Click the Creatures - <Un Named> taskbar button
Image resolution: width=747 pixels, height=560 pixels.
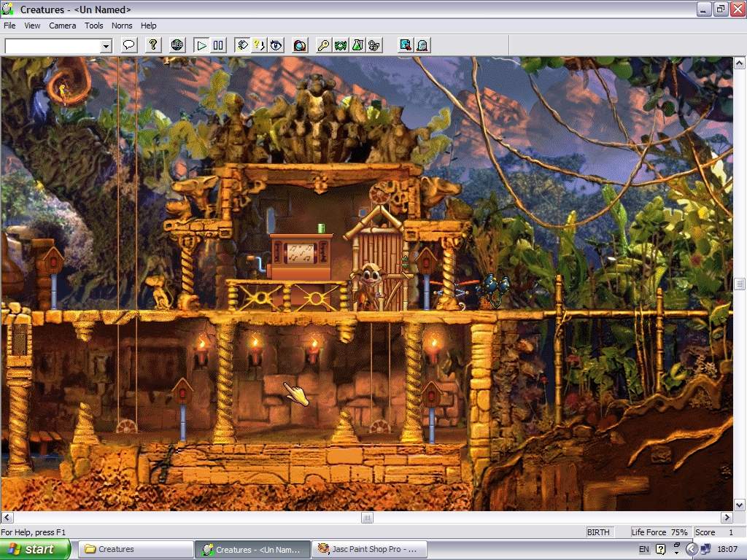(252, 550)
